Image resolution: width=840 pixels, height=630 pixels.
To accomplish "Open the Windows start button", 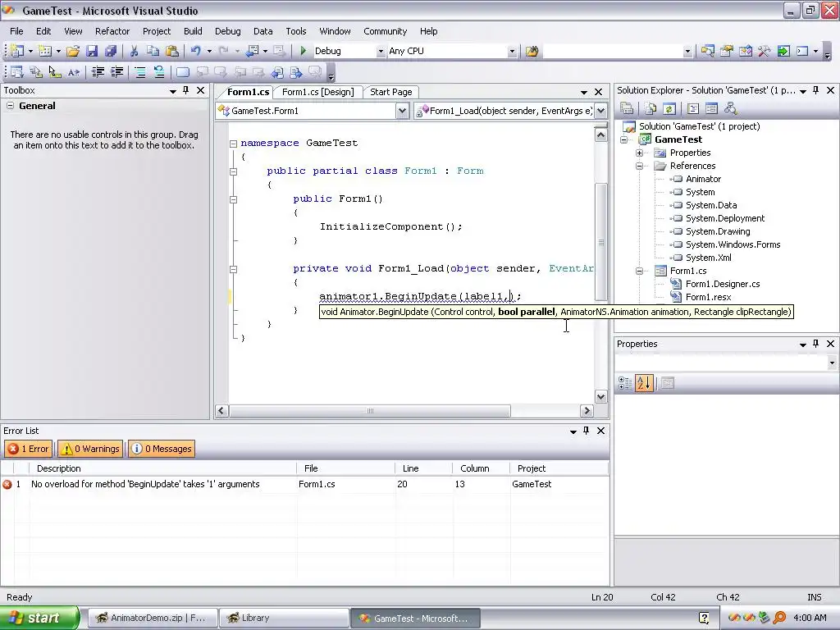I will pos(39,618).
